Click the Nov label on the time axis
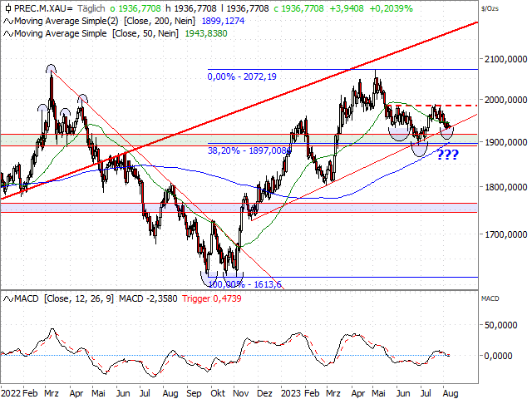The image size is (532, 399). [x=240, y=393]
